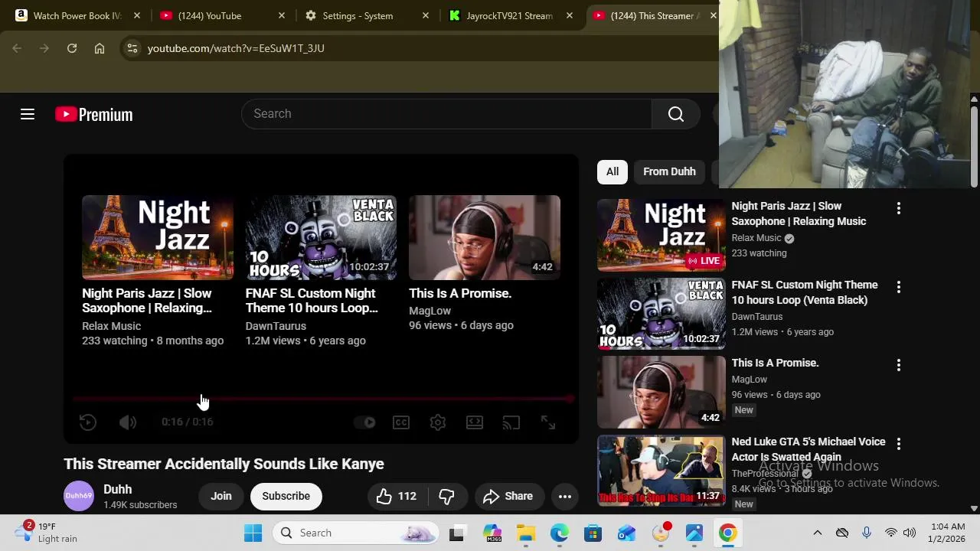Switch to theater mode
Screen dimensions: 980x551
pos(475,422)
